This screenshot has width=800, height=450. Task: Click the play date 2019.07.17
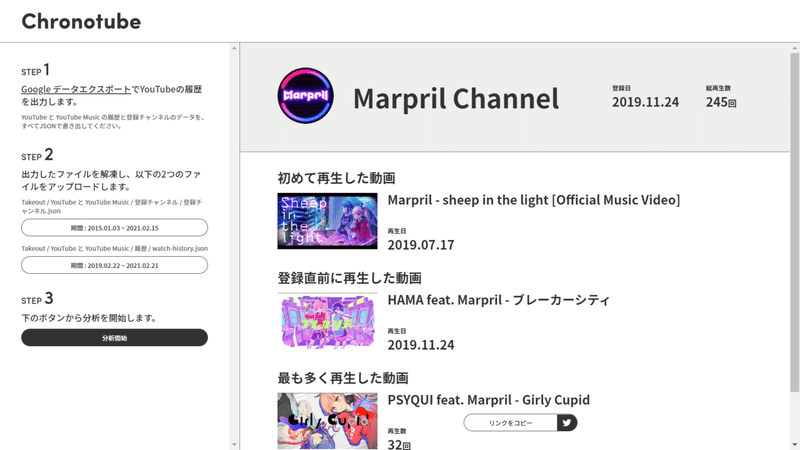click(421, 245)
